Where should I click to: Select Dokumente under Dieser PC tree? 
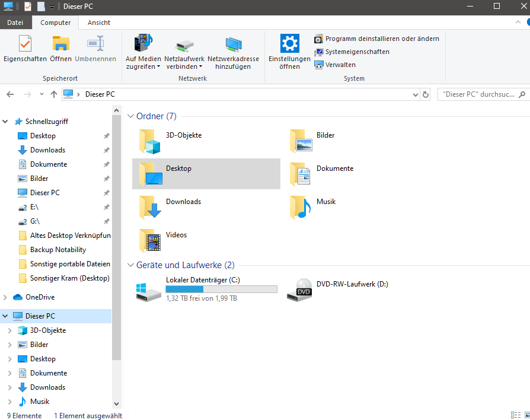(x=49, y=373)
